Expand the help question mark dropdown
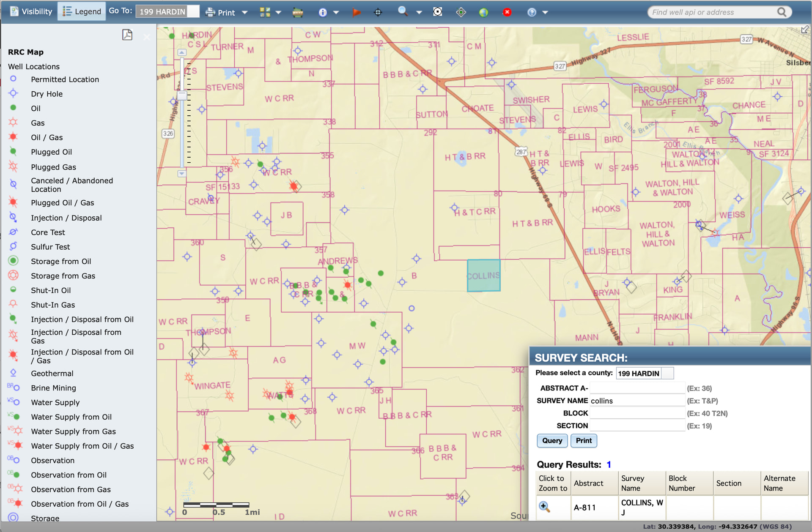This screenshot has width=812, height=532. (545, 13)
